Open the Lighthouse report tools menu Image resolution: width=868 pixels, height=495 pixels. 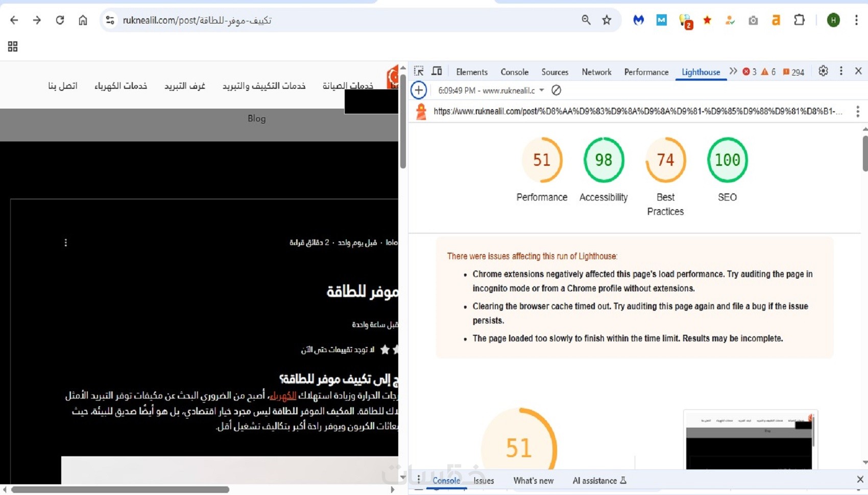pos(858,111)
